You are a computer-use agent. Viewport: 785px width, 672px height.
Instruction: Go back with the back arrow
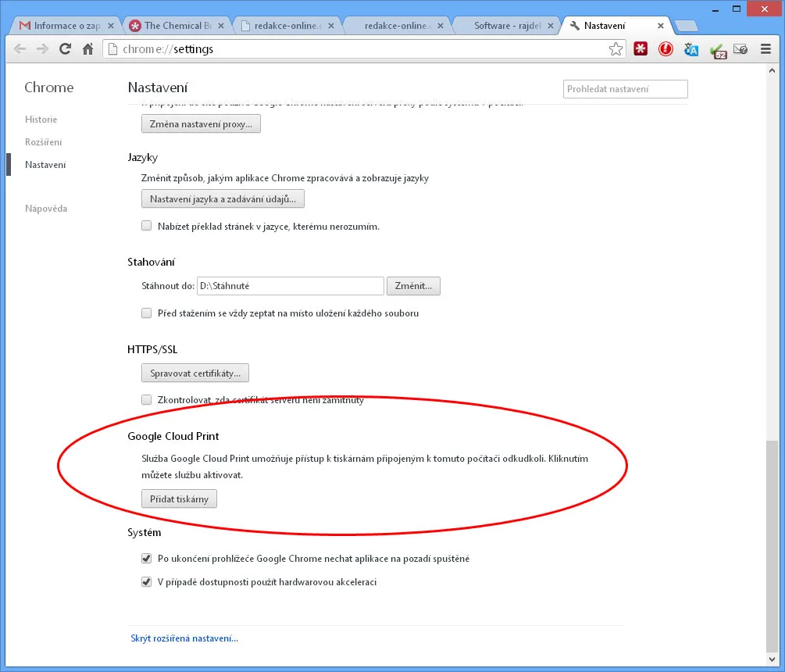[20, 48]
